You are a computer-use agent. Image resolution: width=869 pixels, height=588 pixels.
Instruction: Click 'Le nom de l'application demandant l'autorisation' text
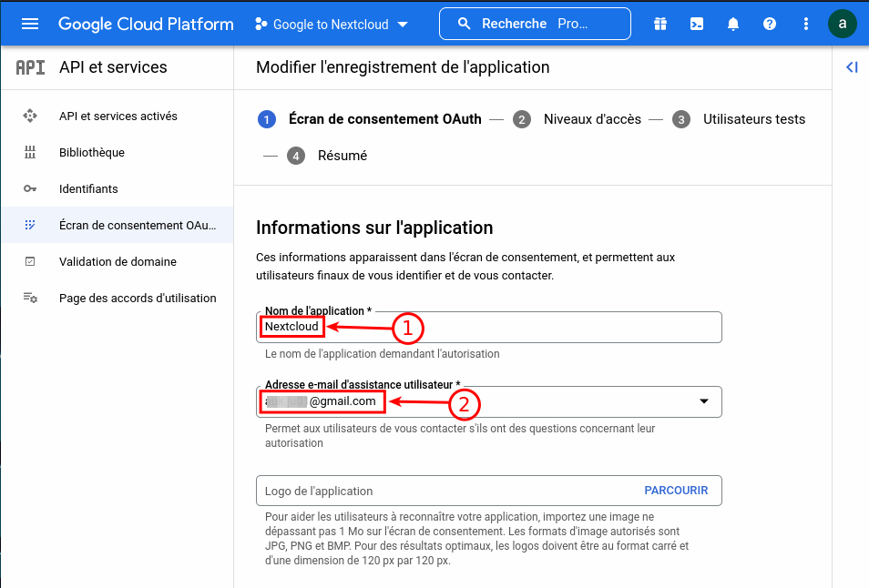coord(382,354)
